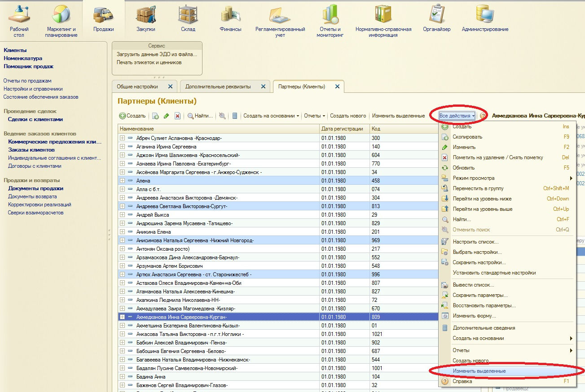Open the Клиенты link in sidebar
585x392 pixels.
[x=15, y=50]
